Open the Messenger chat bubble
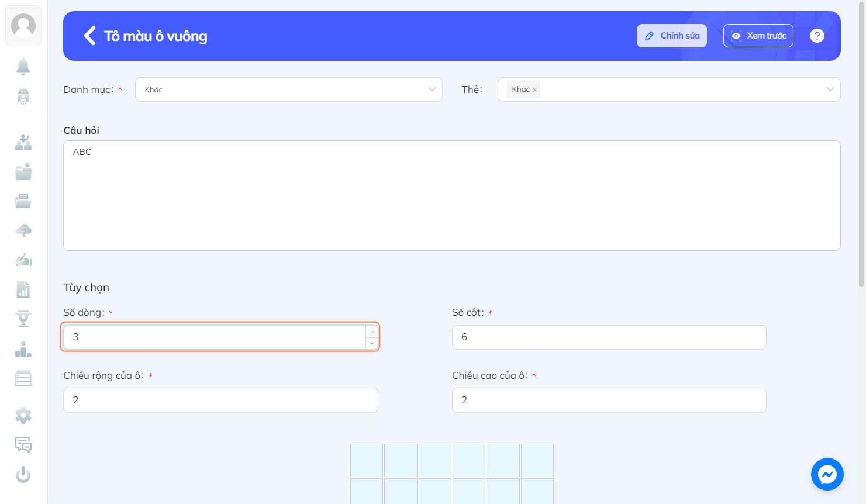 pos(827,474)
